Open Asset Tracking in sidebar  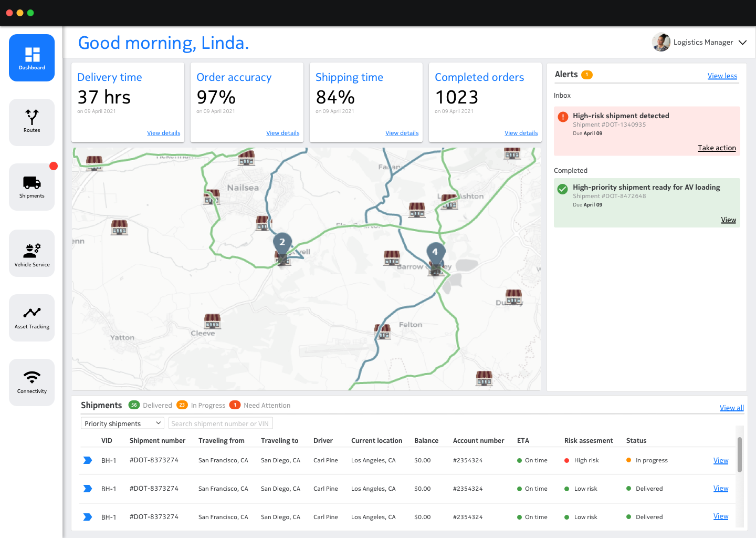(x=31, y=318)
